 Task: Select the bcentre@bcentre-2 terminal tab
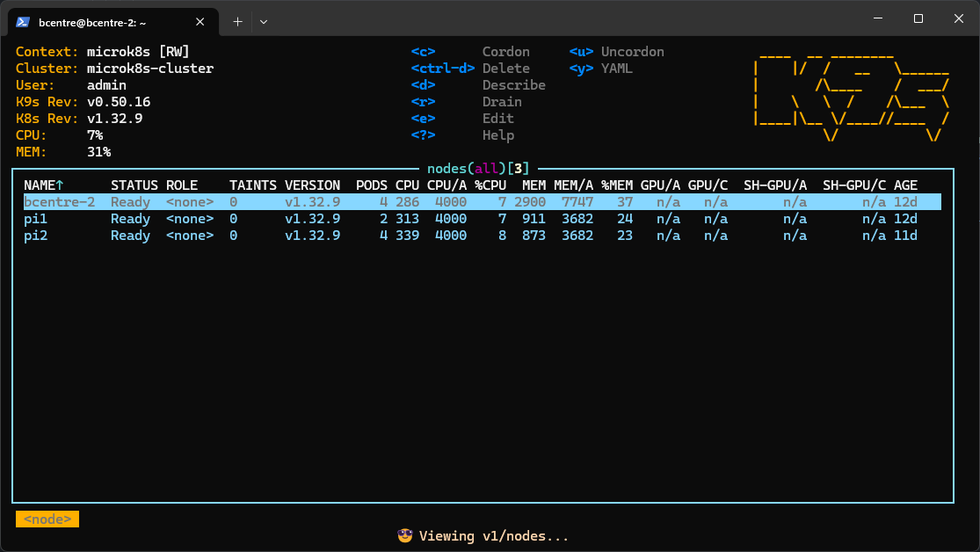pos(105,21)
